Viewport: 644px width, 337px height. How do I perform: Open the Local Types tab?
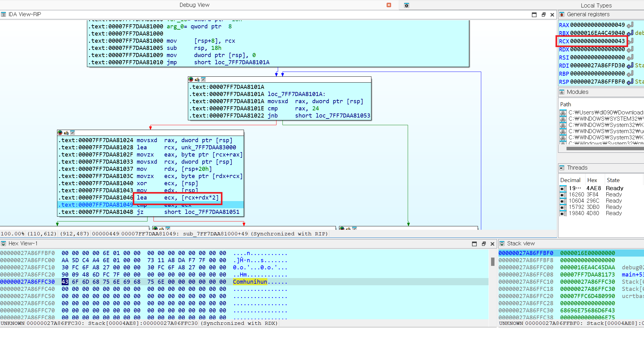tap(596, 5)
